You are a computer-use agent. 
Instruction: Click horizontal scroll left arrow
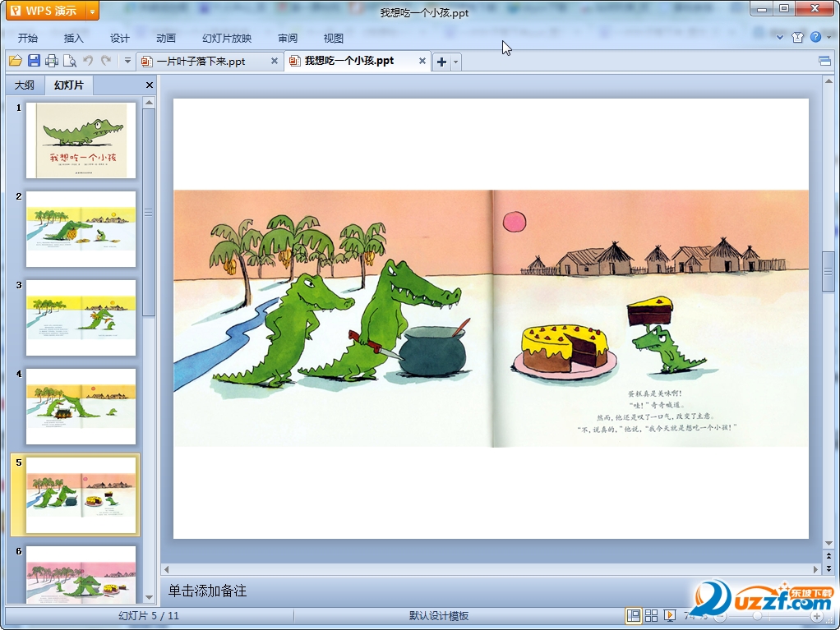coord(167,569)
